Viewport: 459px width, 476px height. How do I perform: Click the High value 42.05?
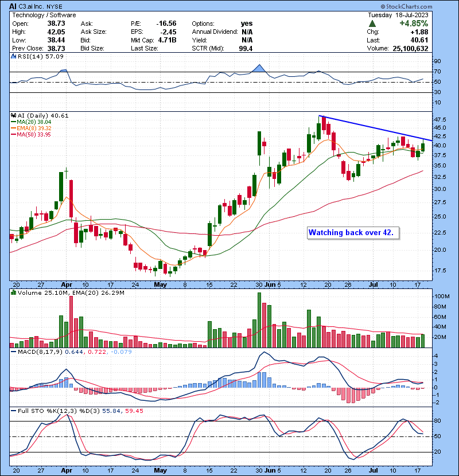tap(56, 32)
